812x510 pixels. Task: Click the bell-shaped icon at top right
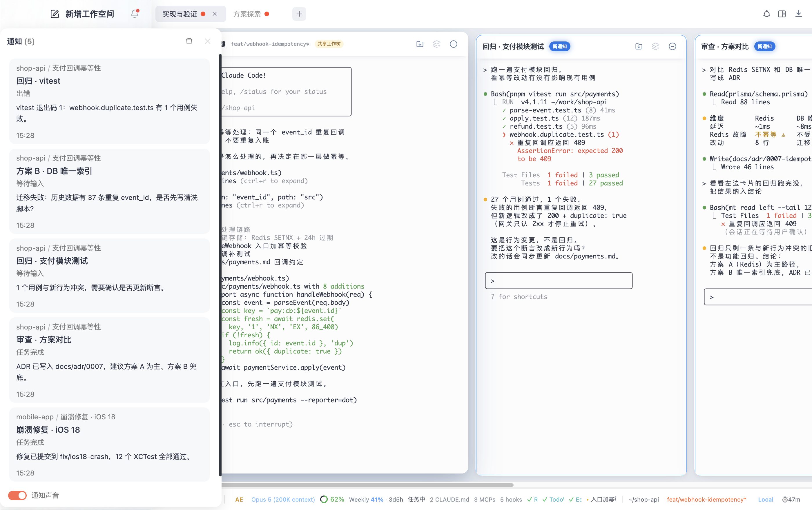click(766, 14)
